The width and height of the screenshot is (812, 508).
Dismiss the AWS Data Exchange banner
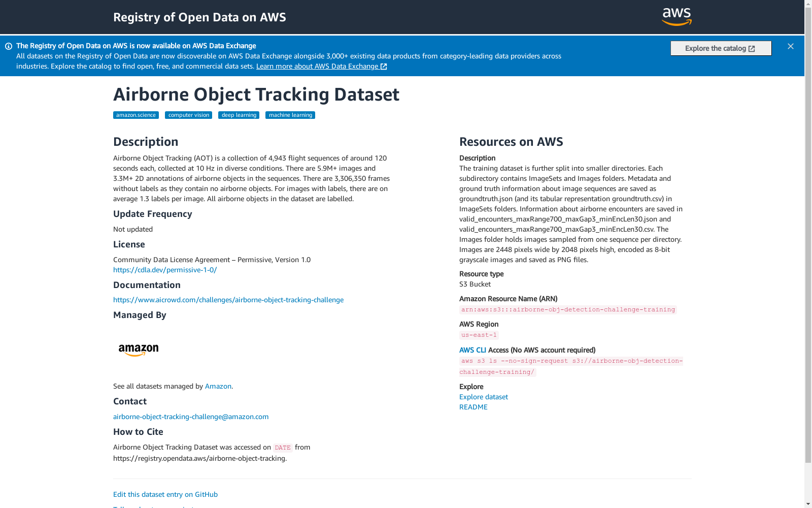coord(791,46)
